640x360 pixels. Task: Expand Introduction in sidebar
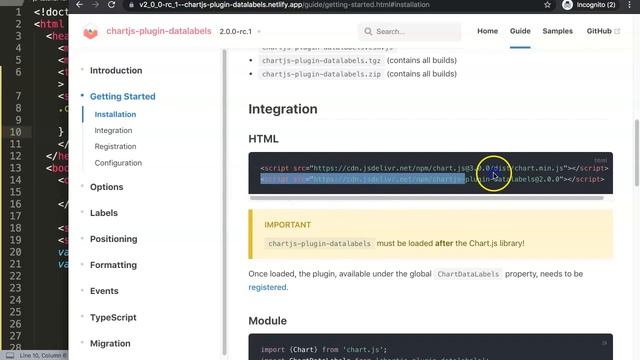pyautogui.click(x=116, y=71)
